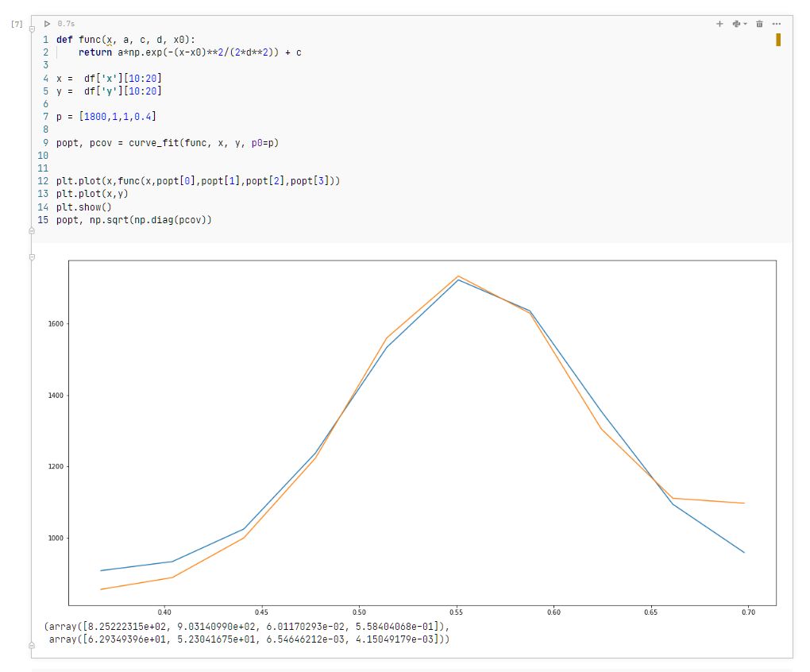Click line number 11 in the gutter
This screenshot has height=672, width=810.
(43, 168)
